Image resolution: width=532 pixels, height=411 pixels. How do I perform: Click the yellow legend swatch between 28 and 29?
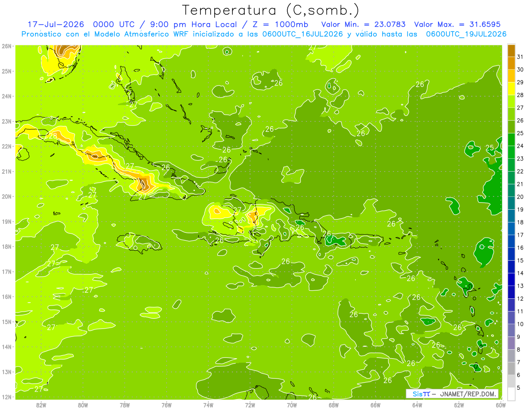[511, 89]
